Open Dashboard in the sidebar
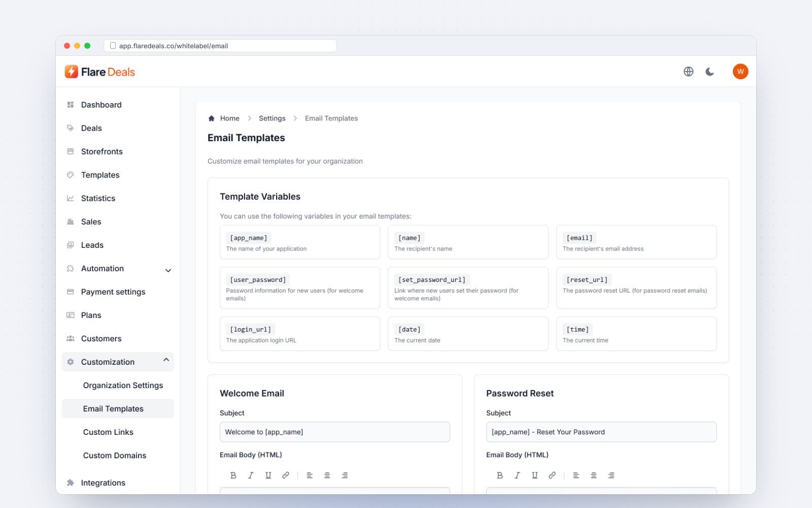812x508 pixels. [118, 105]
